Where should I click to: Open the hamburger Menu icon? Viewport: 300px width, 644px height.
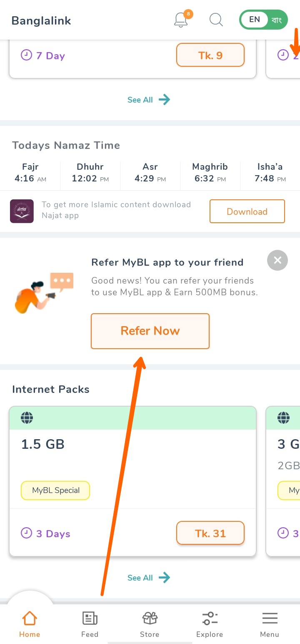(x=270, y=618)
